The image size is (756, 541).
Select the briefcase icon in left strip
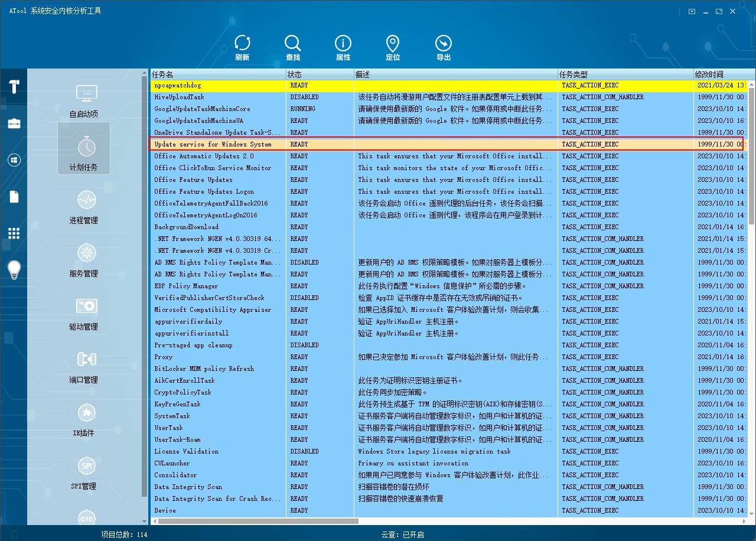click(14, 123)
